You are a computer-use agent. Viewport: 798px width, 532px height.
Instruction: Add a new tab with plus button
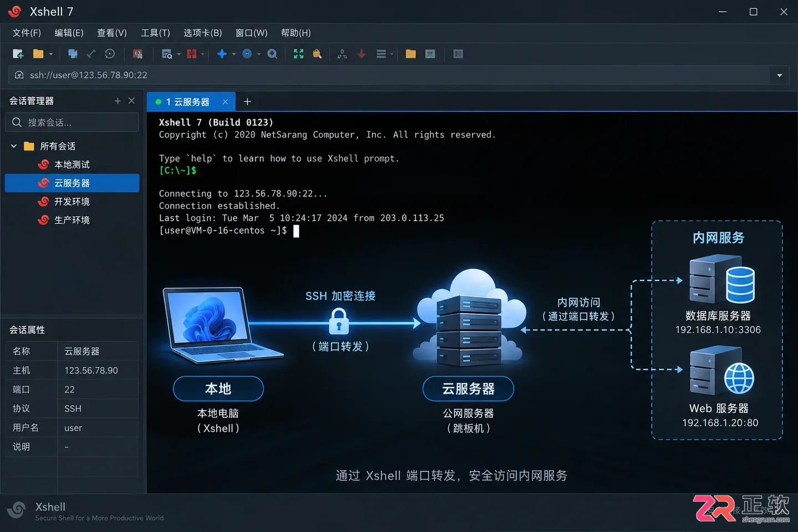pos(248,101)
